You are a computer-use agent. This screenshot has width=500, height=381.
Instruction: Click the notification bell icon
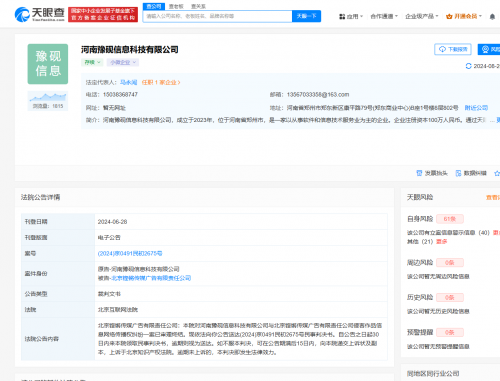[492, 16]
